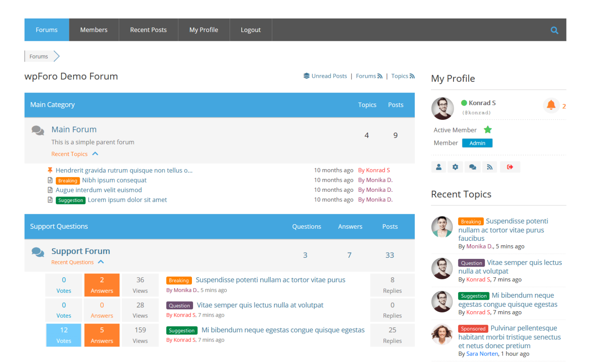The width and height of the screenshot is (592, 364).
Task: Open the search by clicking the magnifier icon
Action: 555,30
